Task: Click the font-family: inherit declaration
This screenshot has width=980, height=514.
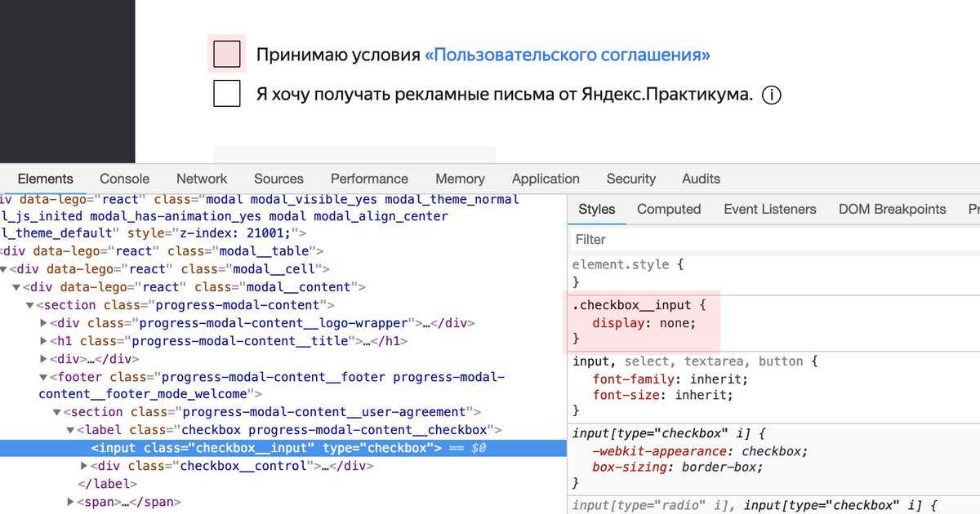Action: (670, 379)
